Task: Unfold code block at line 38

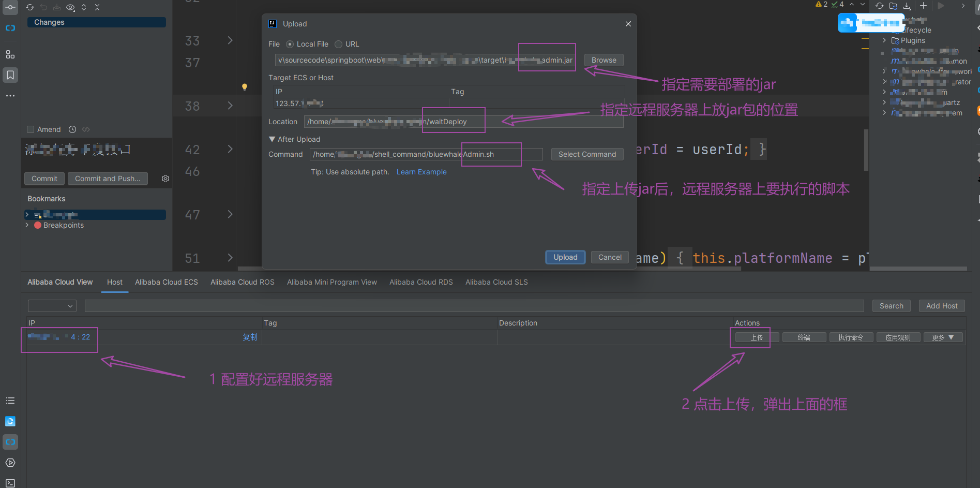Action: (x=230, y=106)
